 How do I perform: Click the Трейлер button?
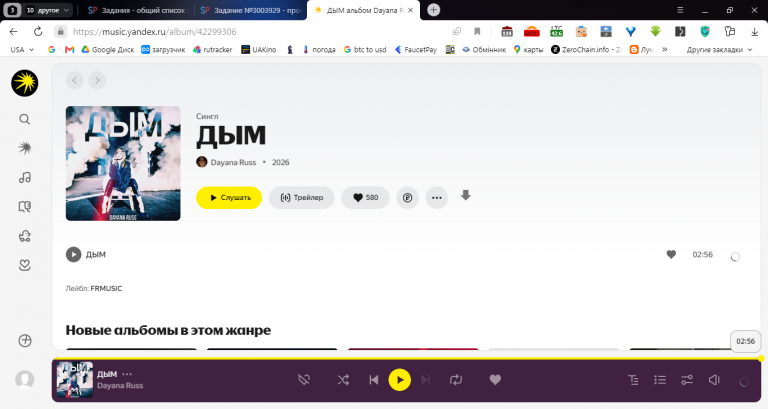click(302, 198)
